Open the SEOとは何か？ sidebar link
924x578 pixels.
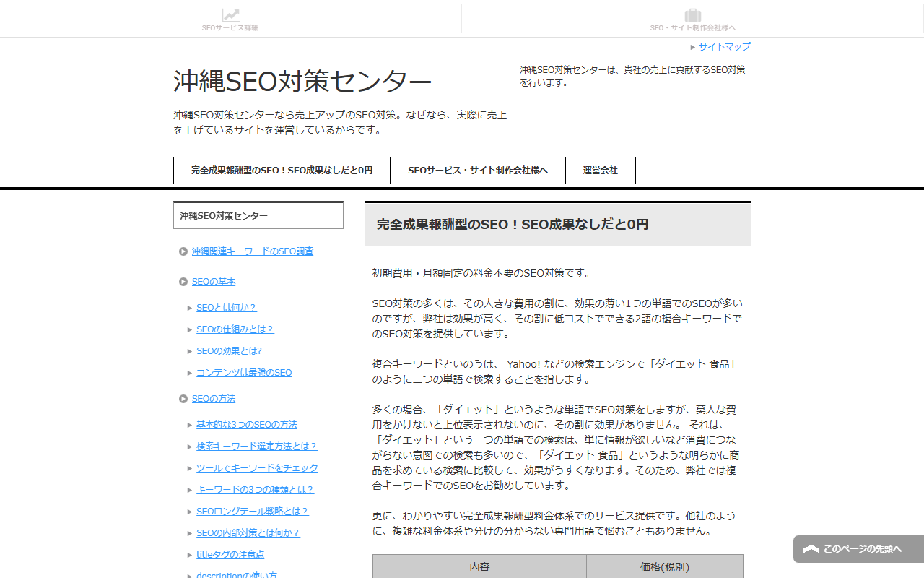(226, 308)
